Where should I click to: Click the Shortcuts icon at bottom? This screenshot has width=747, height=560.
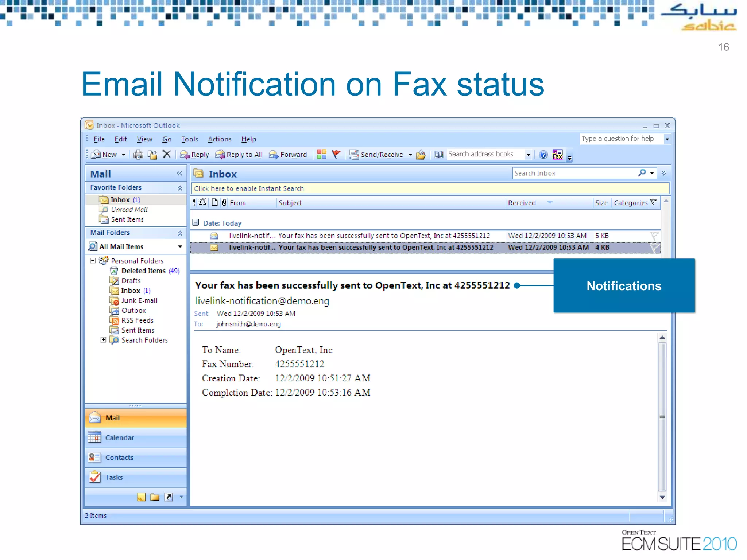click(169, 497)
